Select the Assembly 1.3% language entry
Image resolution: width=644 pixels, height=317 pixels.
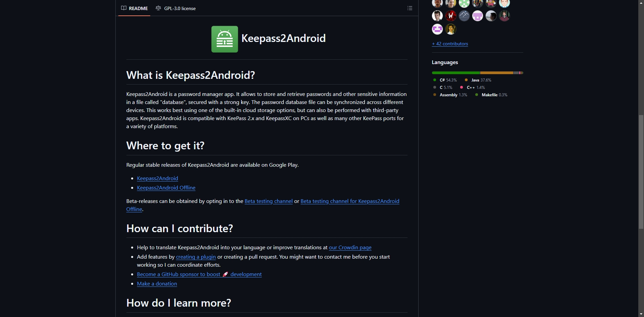click(x=450, y=95)
